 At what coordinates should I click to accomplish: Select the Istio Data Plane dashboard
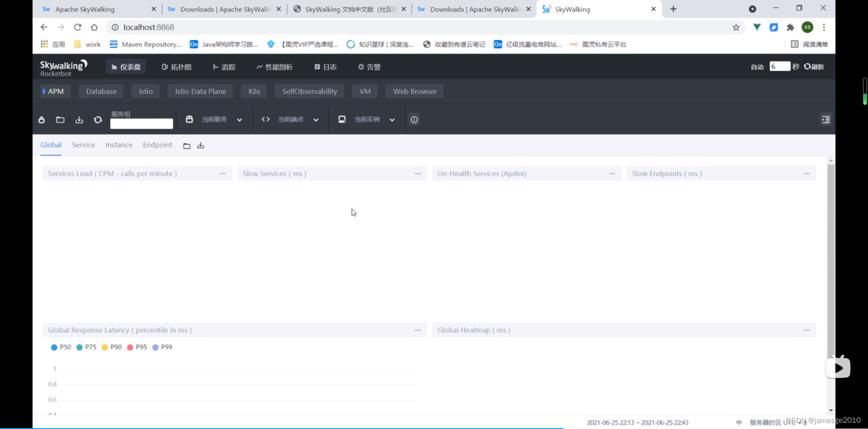click(x=200, y=91)
